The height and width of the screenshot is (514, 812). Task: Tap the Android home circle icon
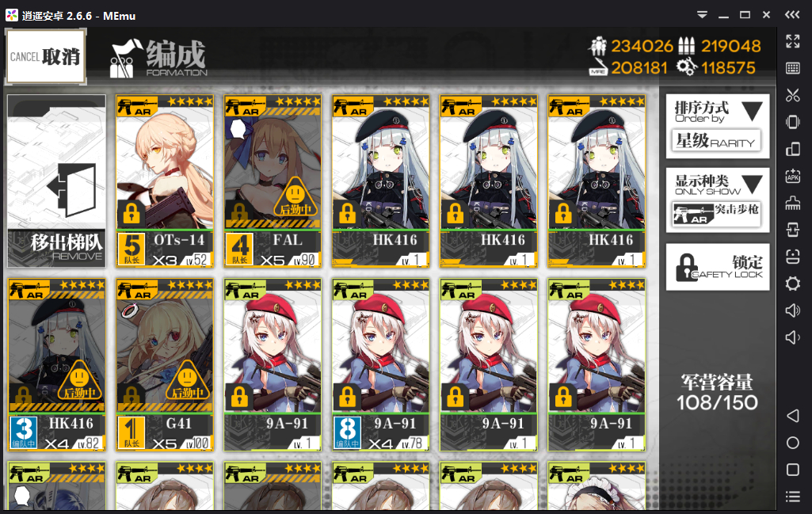(x=792, y=443)
